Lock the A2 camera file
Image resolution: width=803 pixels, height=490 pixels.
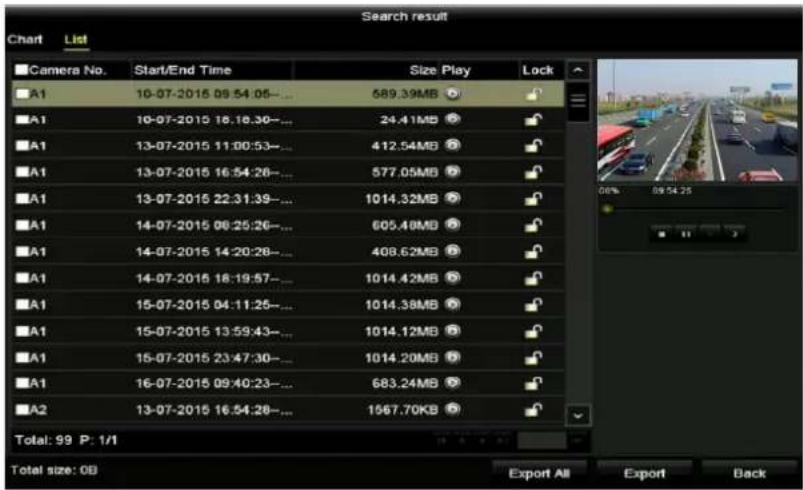pos(533,410)
